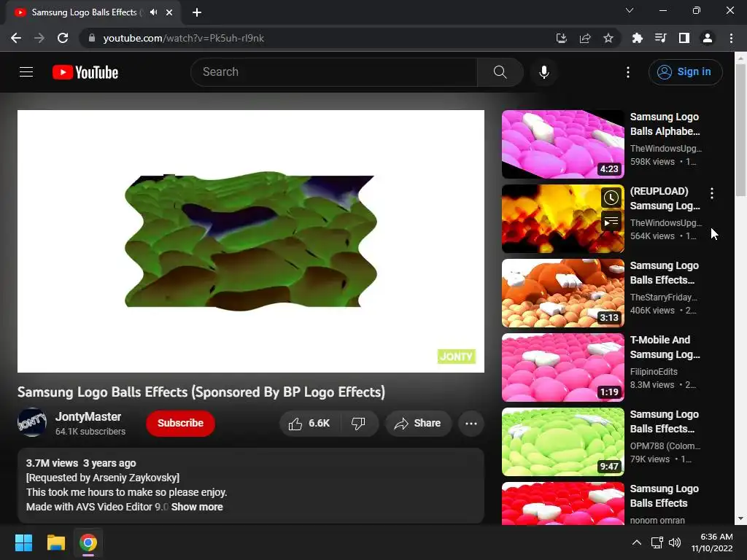Reload the current page
The image size is (747, 560).
[x=63, y=38]
